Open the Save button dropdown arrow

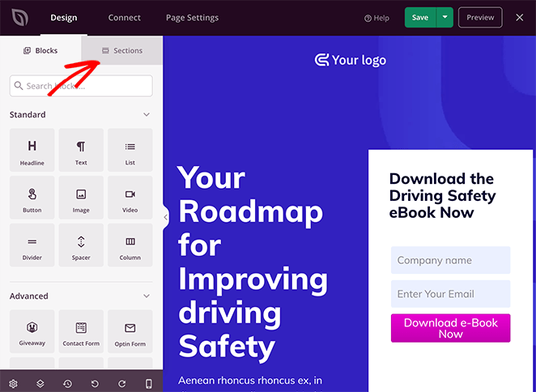pyautogui.click(x=445, y=17)
